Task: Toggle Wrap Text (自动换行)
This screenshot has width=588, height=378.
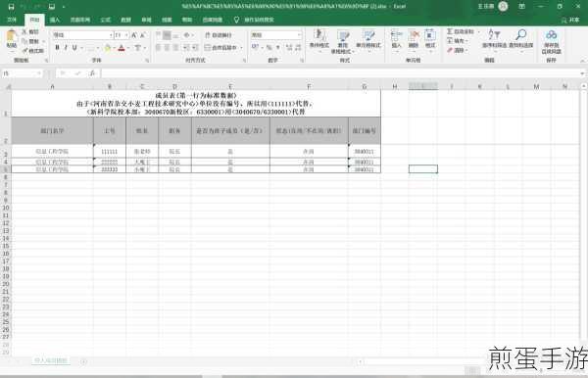Action: pos(219,35)
